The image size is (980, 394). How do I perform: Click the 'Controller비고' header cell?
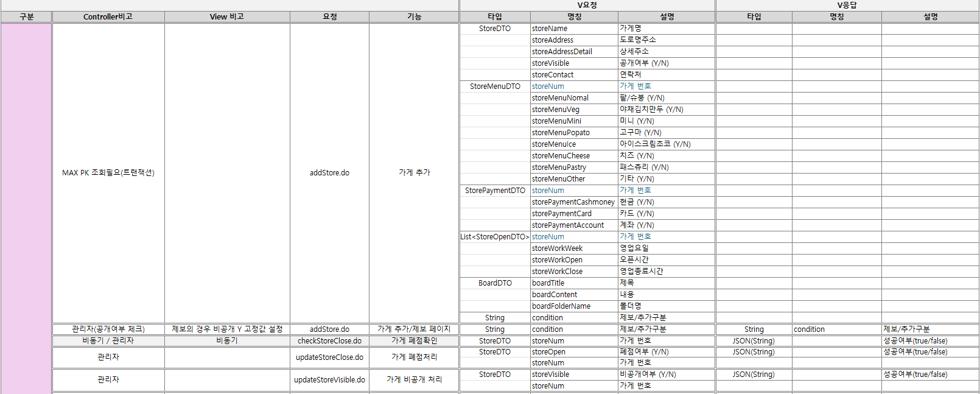[108, 17]
